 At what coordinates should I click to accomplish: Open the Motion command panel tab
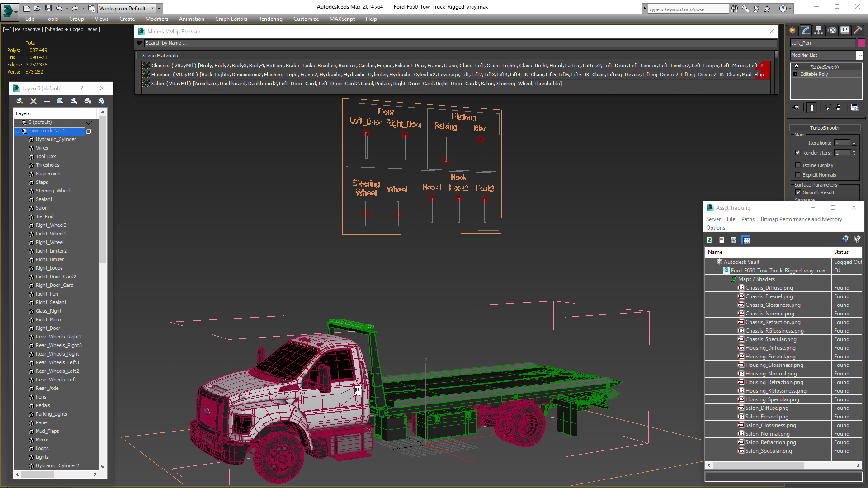coord(832,30)
